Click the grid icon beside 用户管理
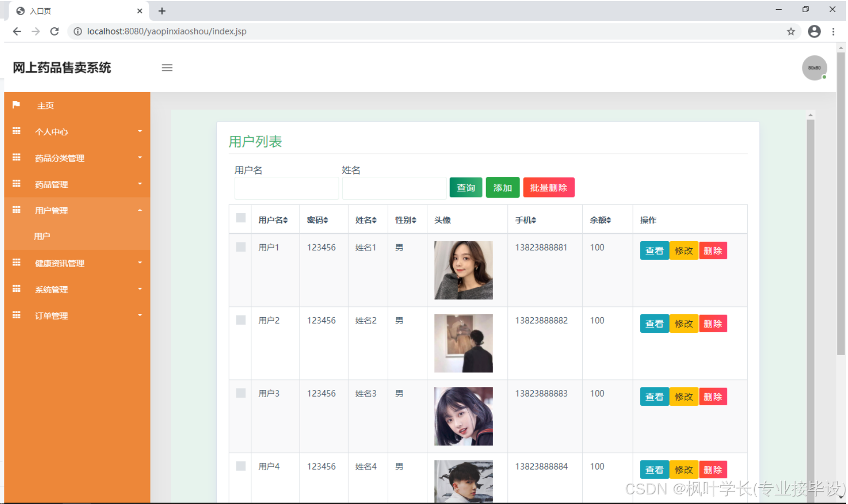This screenshot has height=504, width=848. 16,210
